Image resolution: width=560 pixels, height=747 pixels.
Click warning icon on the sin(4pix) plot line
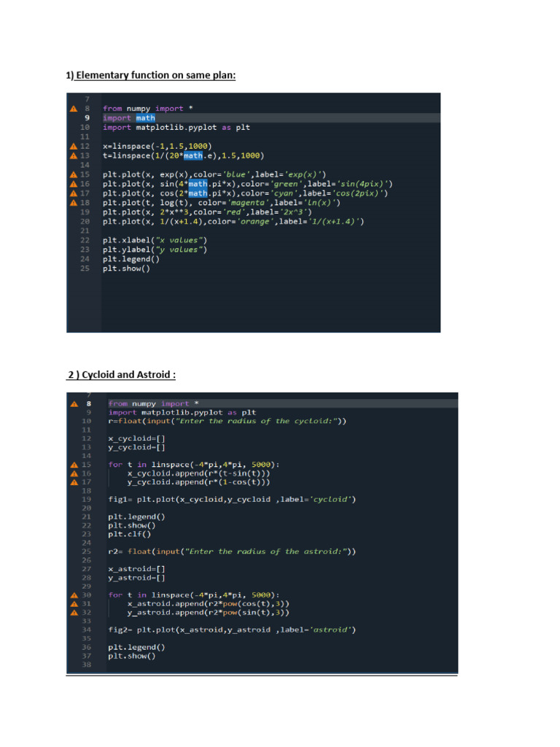tap(74, 184)
